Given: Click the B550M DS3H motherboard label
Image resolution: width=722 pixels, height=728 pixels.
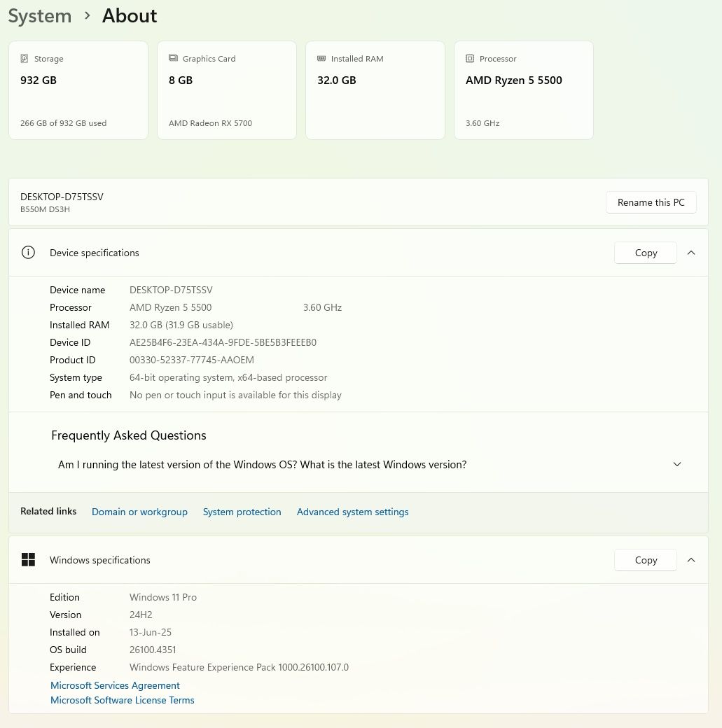Looking at the screenshot, I should (45, 209).
